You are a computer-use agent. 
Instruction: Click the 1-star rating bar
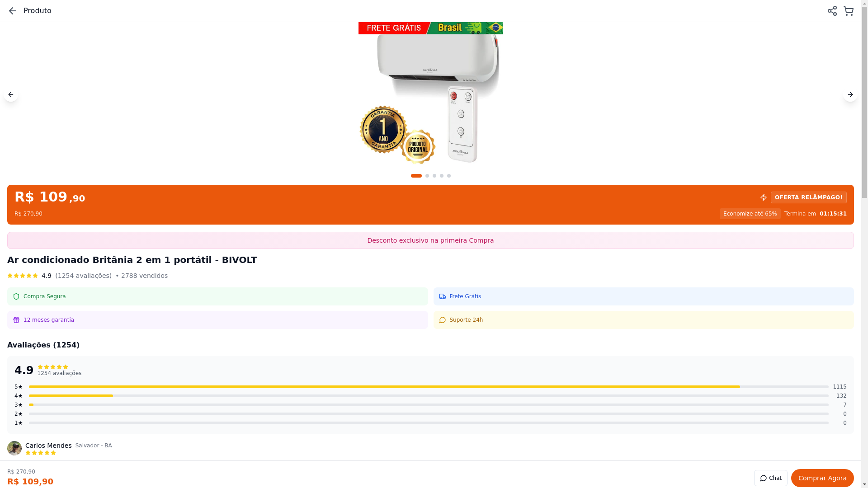[x=429, y=423]
